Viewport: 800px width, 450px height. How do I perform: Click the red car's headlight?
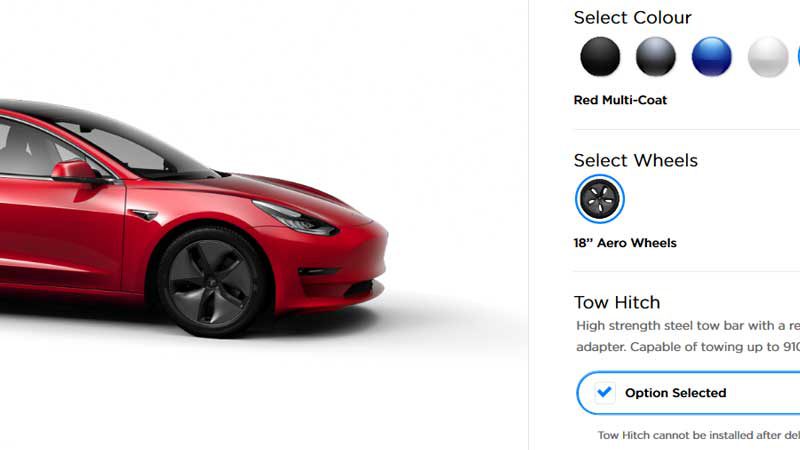click(296, 218)
